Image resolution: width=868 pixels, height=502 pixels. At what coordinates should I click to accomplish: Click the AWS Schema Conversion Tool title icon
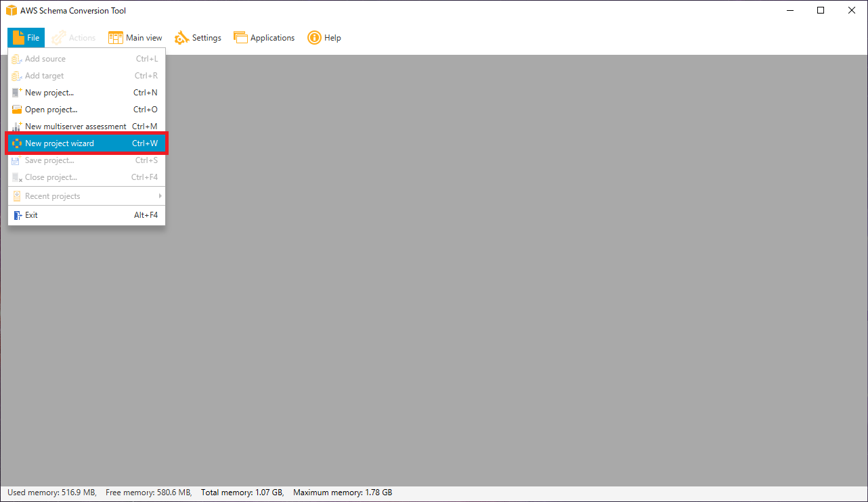click(11, 11)
